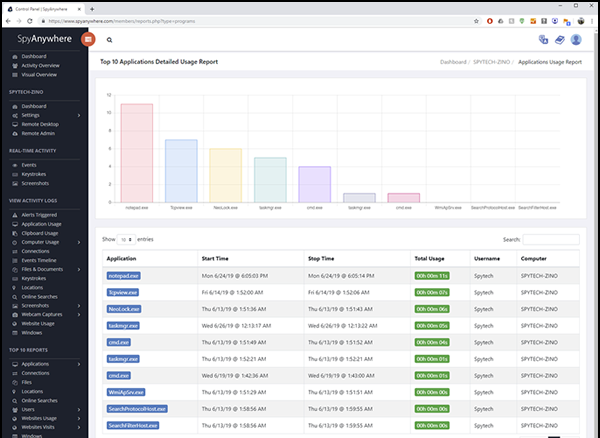Screen dimensions: 600x438
Task: Open Dashboard under SPYTECH-ZINO section
Action: pyautogui.click(x=34, y=106)
